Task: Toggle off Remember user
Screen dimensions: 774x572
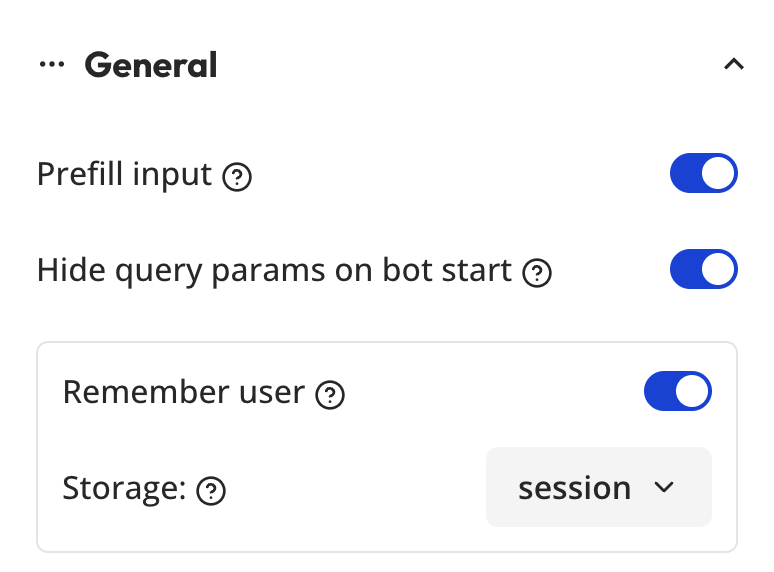Action: tap(677, 391)
